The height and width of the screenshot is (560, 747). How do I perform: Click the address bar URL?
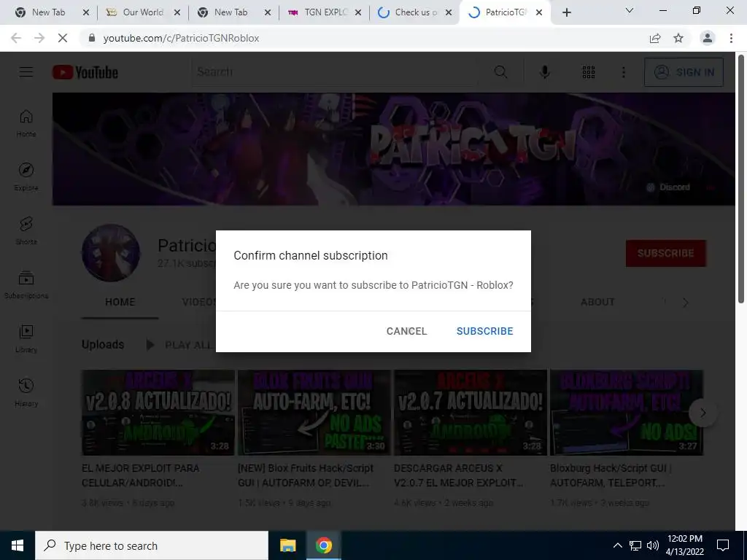181,38
